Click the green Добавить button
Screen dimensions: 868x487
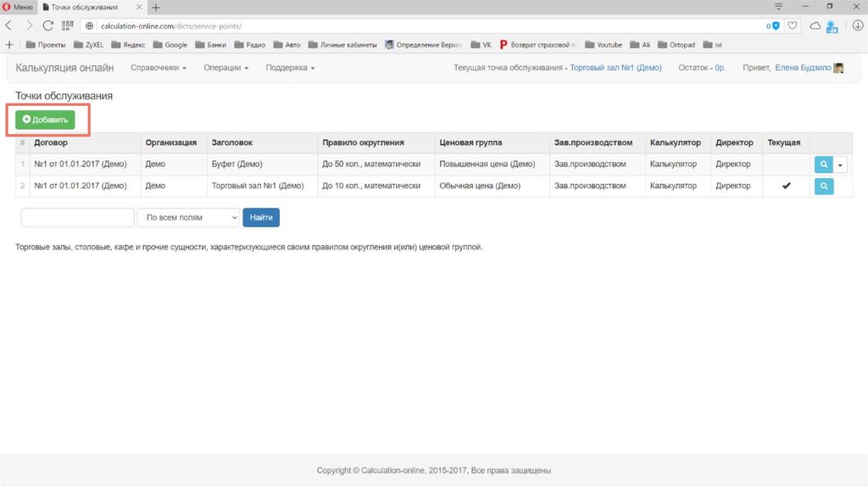coord(45,120)
